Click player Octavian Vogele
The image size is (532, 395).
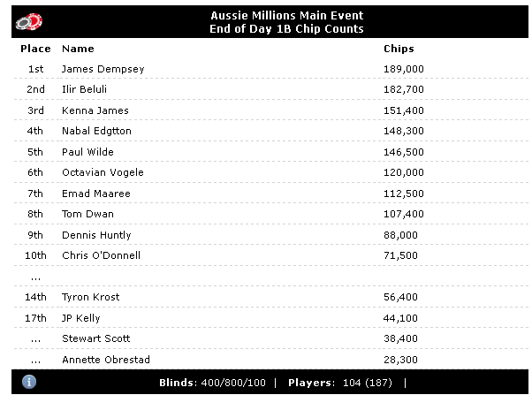[102, 172]
